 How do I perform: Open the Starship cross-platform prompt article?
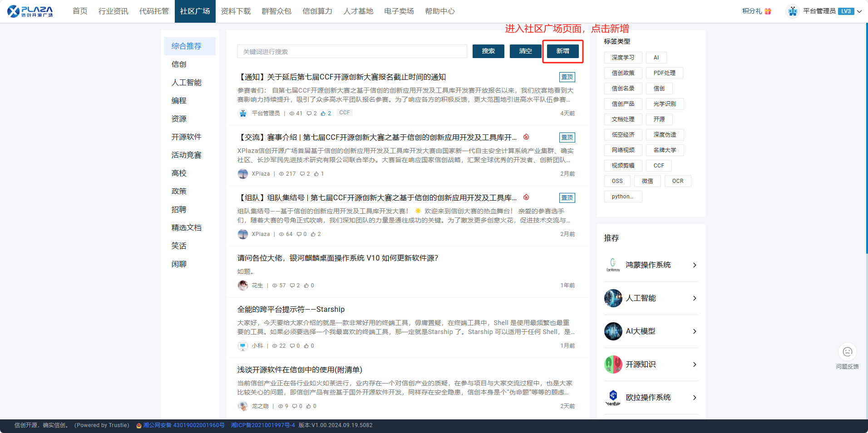[x=291, y=310]
